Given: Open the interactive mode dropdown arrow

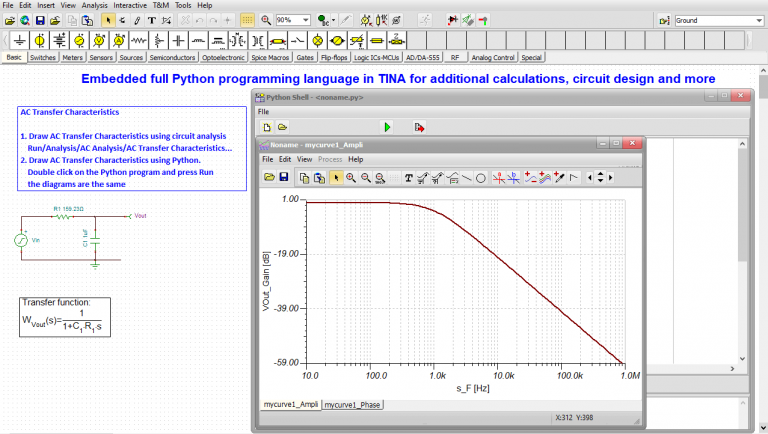Looking at the screenshot, I should point(334,20).
